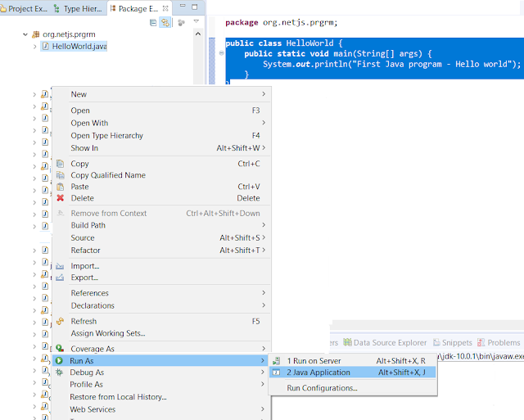Click the Coverage As icon
Image resolution: width=524 pixels, height=420 pixels.
tap(60, 349)
